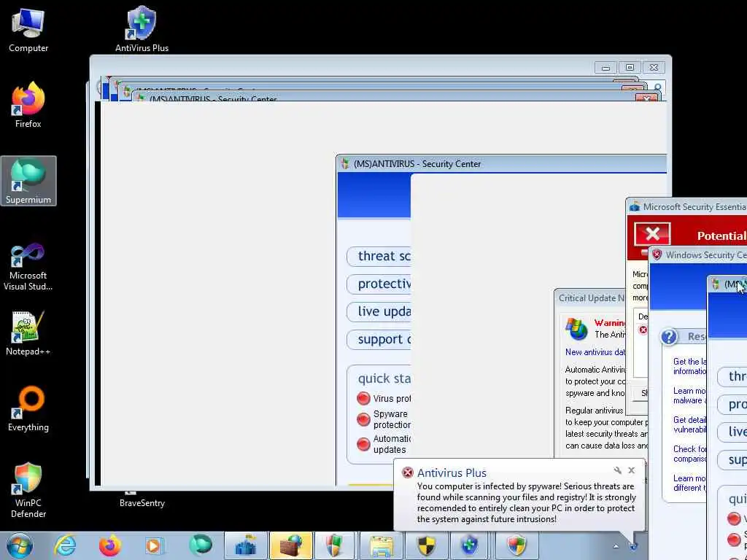Select the Microsoft Visual Studio desktop shortcut
The image size is (747, 560).
28,267
